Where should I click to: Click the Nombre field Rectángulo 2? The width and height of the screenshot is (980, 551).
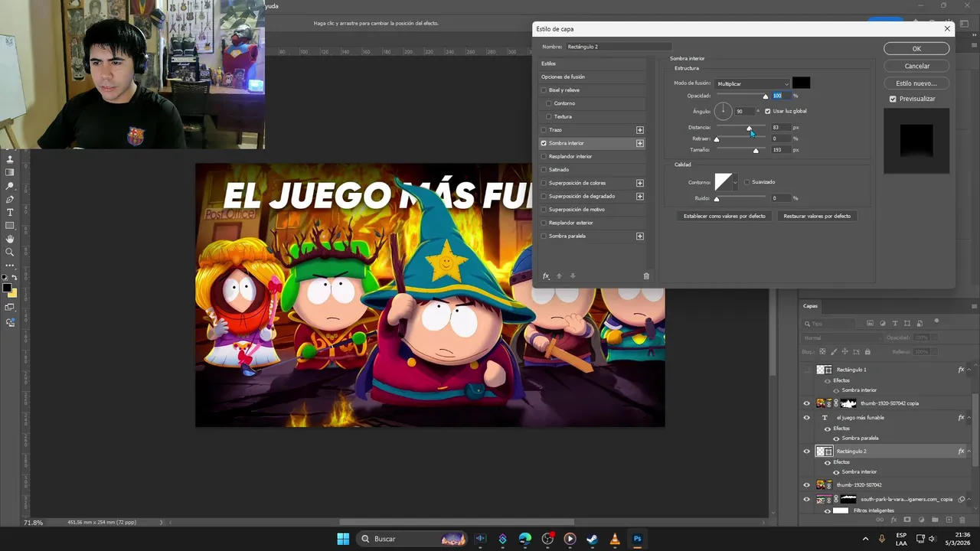click(x=619, y=47)
